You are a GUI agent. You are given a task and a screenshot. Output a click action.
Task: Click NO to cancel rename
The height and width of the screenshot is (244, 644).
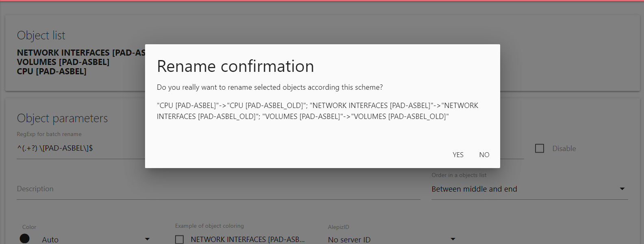[484, 155]
